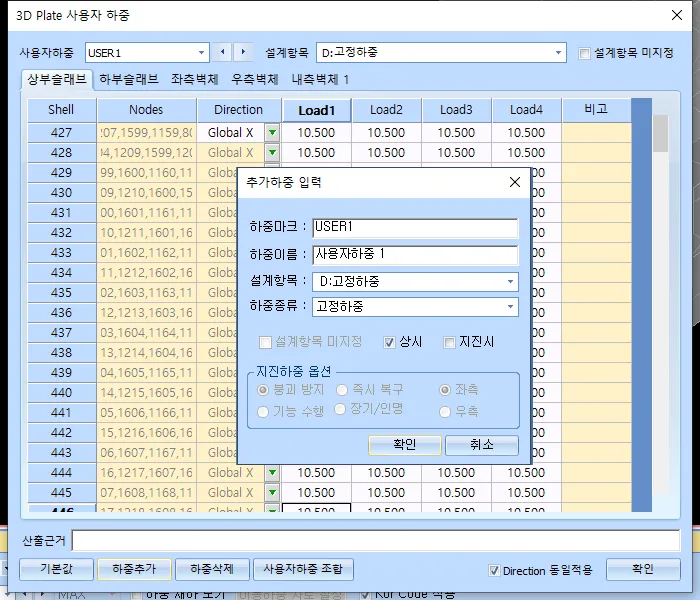Viewport: 700px width, 600px height.
Task: Close the 추가하중 입력 dialog
Action: pyautogui.click(x=515, y=182)
